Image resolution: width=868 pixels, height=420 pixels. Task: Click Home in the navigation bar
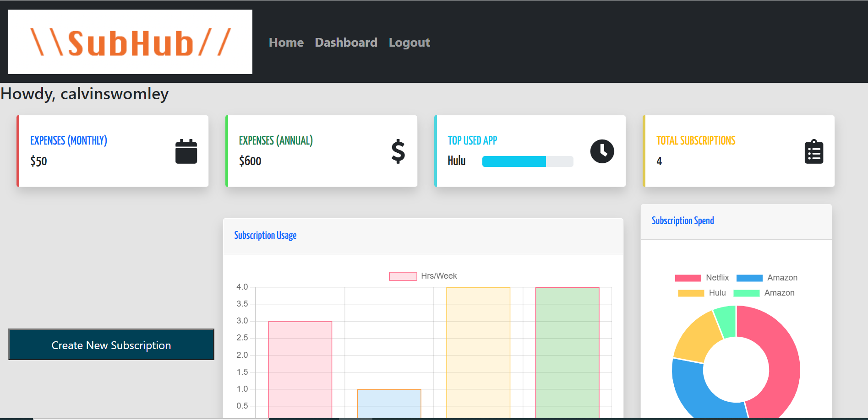pyautogui.click(x=286, y=42)
